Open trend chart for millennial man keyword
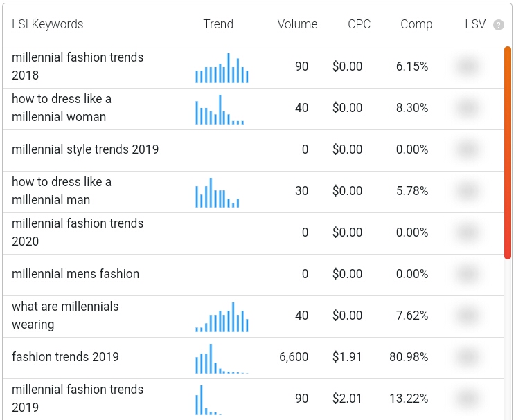516x420 pixels. [217, 192]
